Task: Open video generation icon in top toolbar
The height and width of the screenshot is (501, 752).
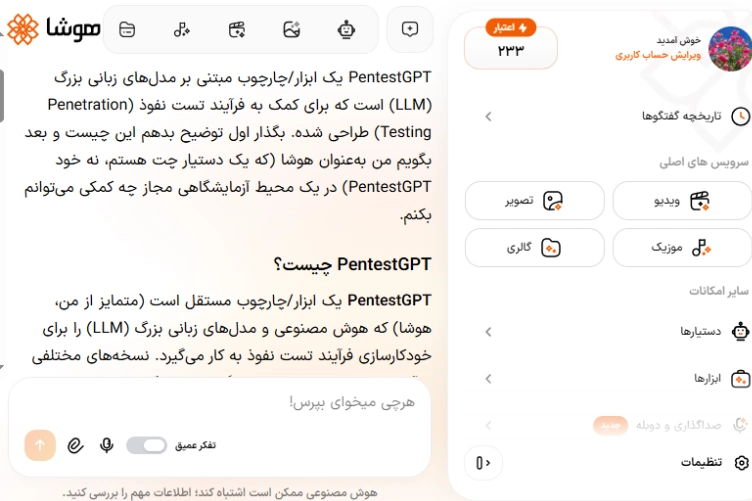Action: pyautogui.click(x=236, y=30)
